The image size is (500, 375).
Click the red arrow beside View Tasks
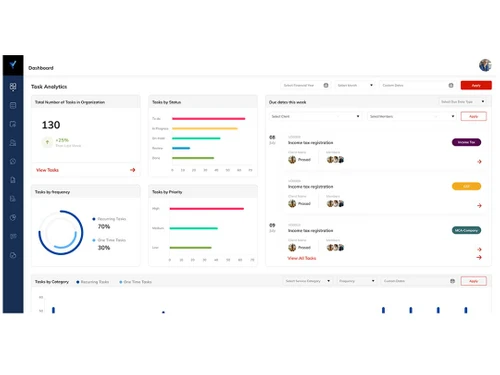click(x=133, y=170)
